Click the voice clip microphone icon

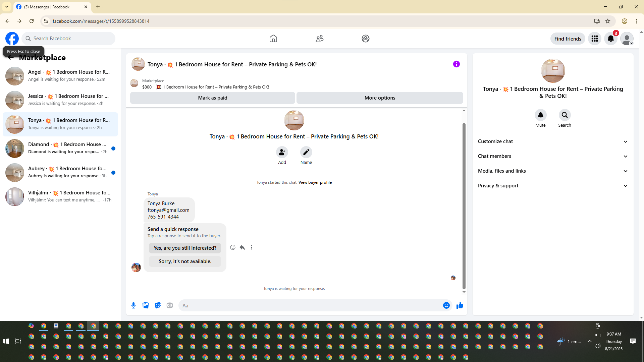(x=133, y=305)
